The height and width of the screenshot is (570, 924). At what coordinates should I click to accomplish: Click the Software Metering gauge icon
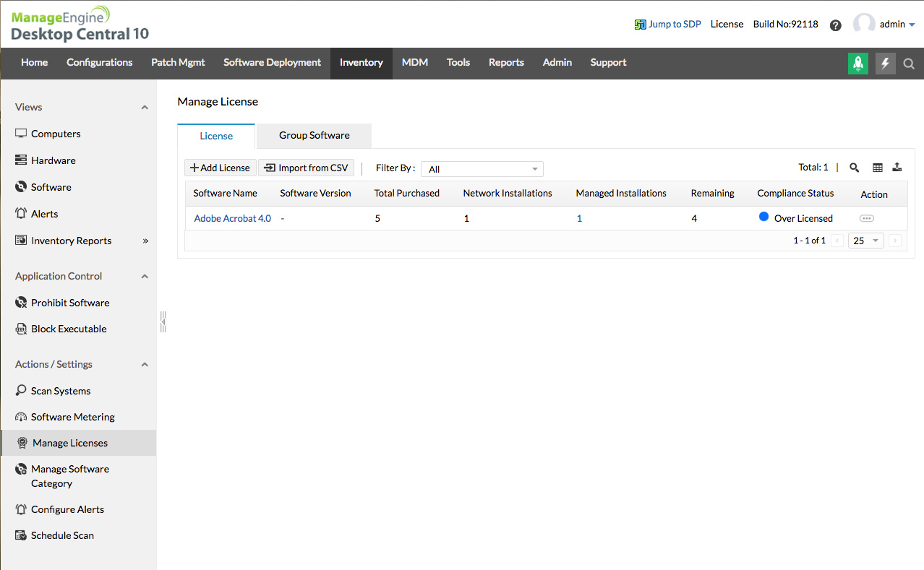pos(21,417)
